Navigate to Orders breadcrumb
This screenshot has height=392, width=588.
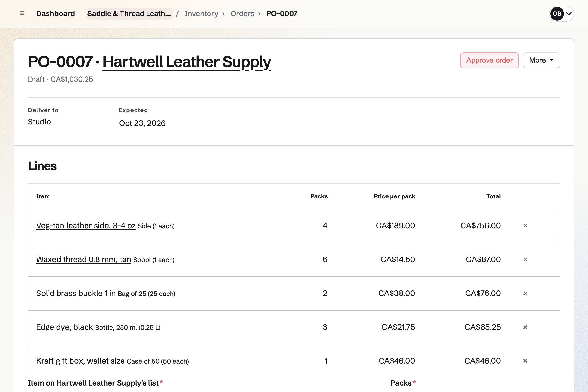click(x=242, y=13)
